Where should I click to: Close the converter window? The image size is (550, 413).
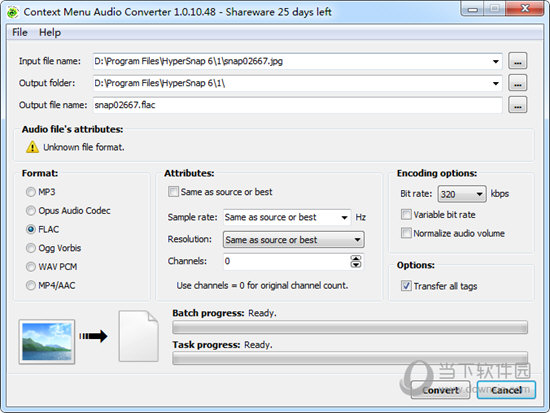525,9
